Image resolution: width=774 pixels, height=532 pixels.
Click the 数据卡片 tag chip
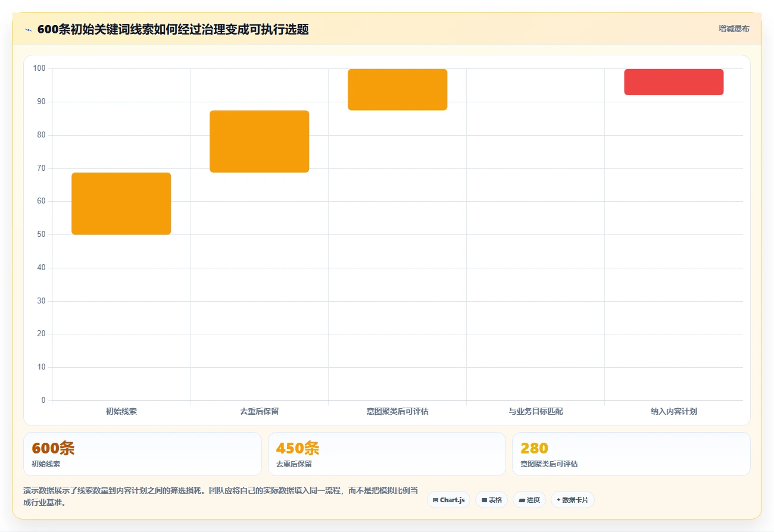573,500
